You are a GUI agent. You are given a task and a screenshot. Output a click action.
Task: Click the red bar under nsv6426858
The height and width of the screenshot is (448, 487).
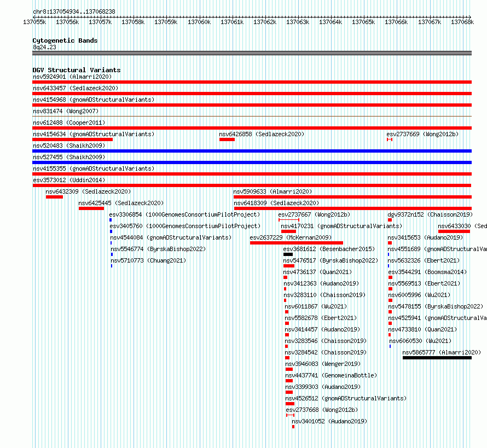[227, 139]
